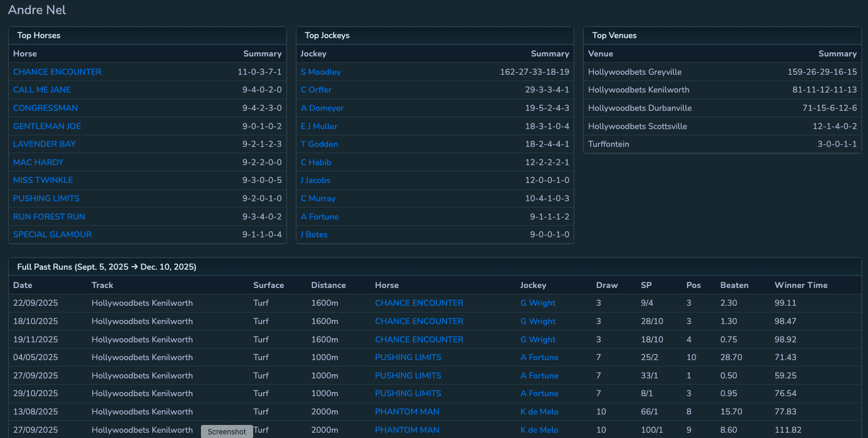Select Hollywoodbets Greyville venue row
This screenshot has height=438, width=868.
723,72
